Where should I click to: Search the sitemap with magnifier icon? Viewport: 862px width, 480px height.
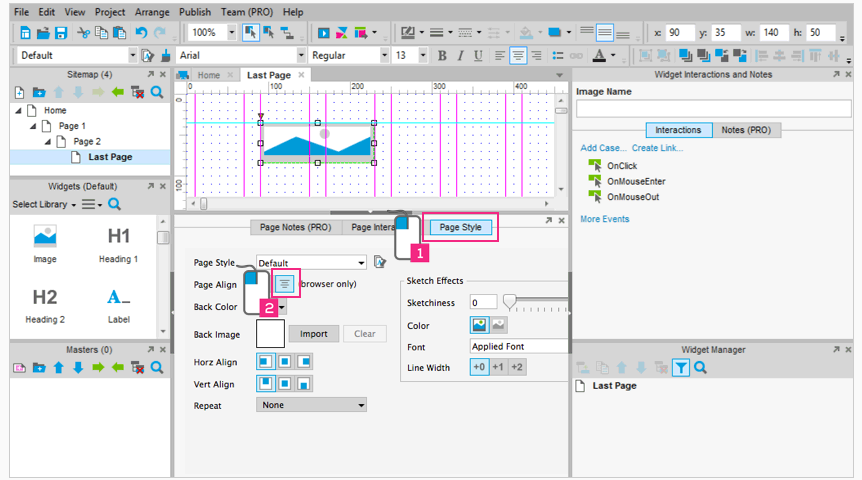158,92
